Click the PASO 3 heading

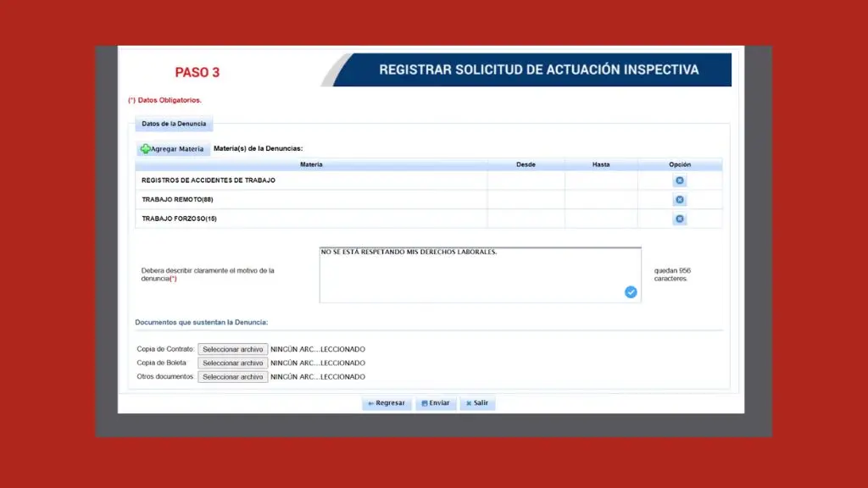[x=197, y=73]
